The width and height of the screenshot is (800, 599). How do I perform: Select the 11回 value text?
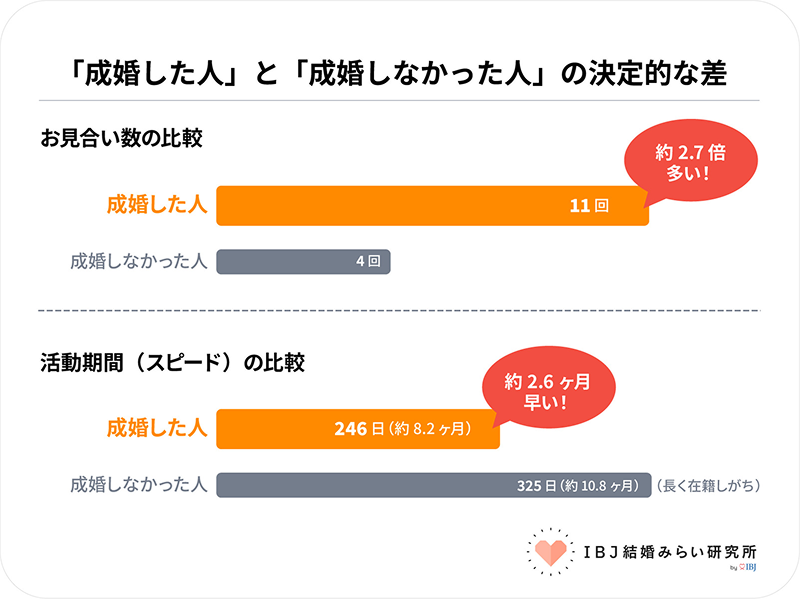point(589,207)
